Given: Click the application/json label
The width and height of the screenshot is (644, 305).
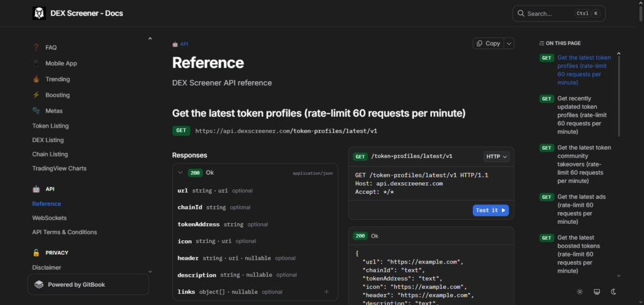Looking at the screenshot, I should tap(313, 173).
